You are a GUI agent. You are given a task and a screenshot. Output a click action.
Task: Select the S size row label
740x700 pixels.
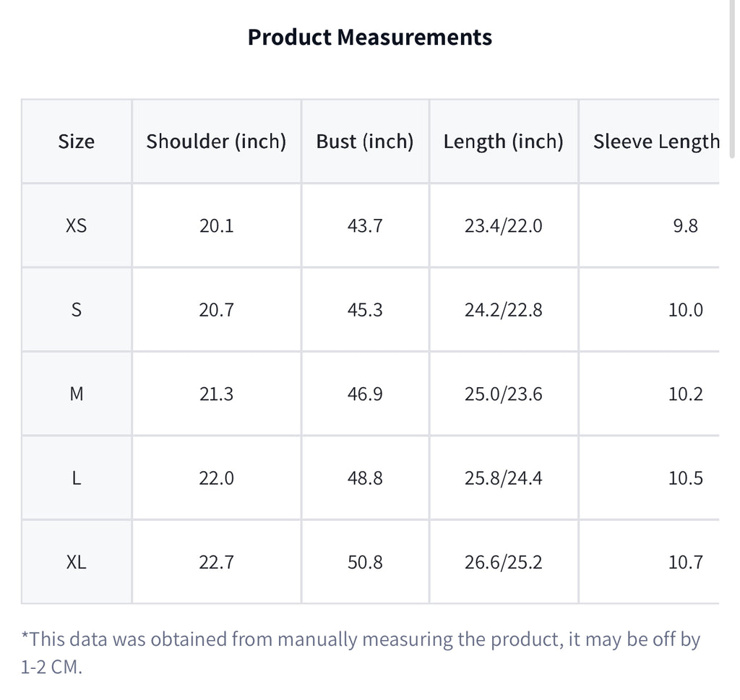[76, 310]
